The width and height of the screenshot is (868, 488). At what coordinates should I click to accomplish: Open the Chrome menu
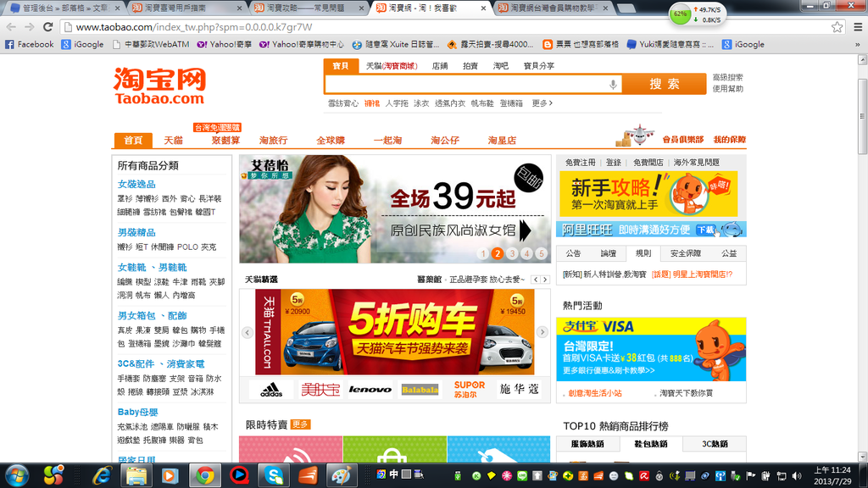click(858, 26)
